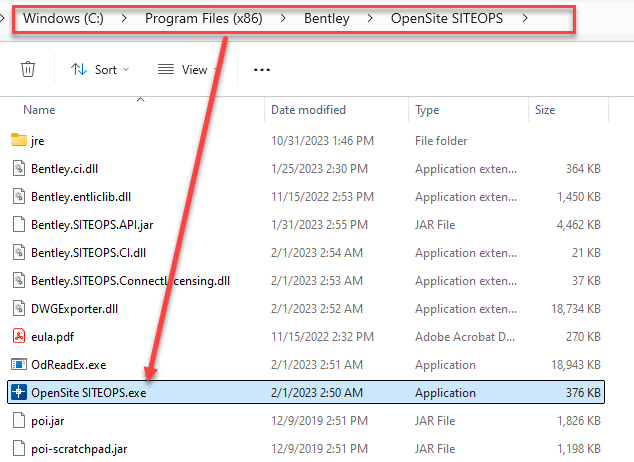Image resolution: width=634 pixels, height=462 pixels.
Task: Expand chevron after OpenSite SITEOPS breadcrumb
Action: 525,18
